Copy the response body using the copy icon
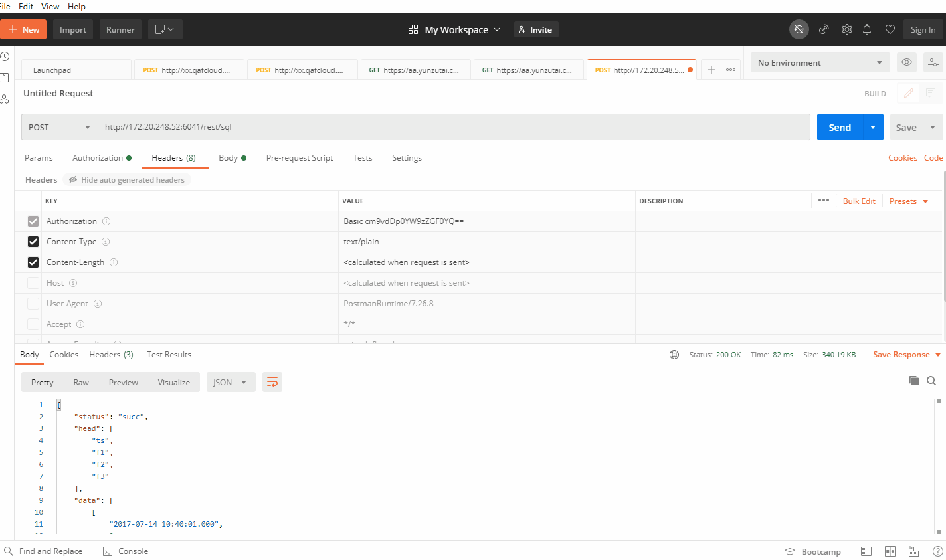Image resolution: width=946 pixels, height=560 pixels. pos(914,381)
